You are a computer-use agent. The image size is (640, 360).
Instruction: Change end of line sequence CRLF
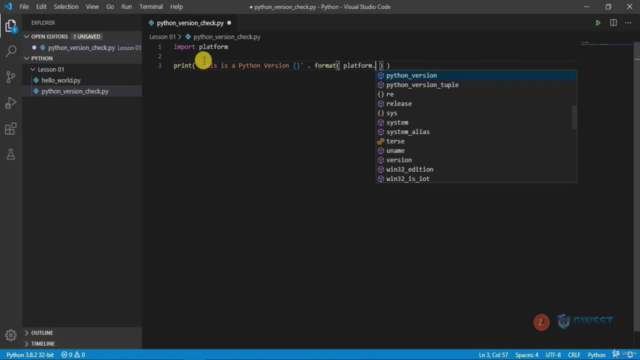click(x=573, y=355)
